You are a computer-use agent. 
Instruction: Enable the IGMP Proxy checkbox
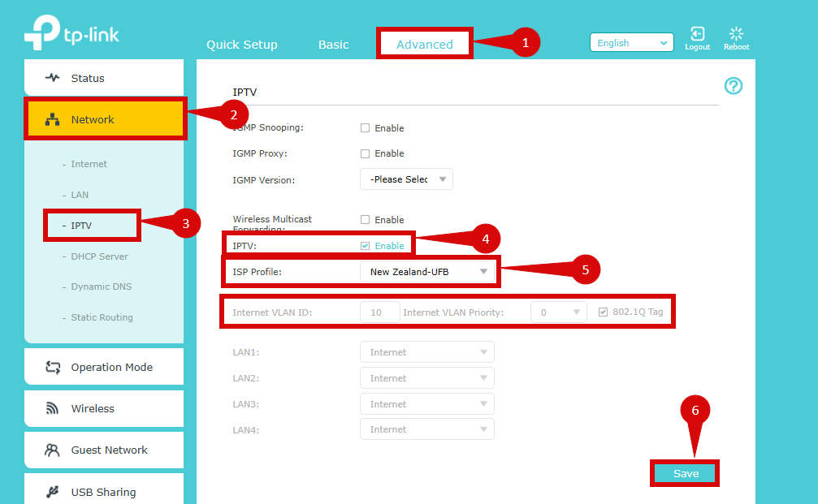click(365, 153)
